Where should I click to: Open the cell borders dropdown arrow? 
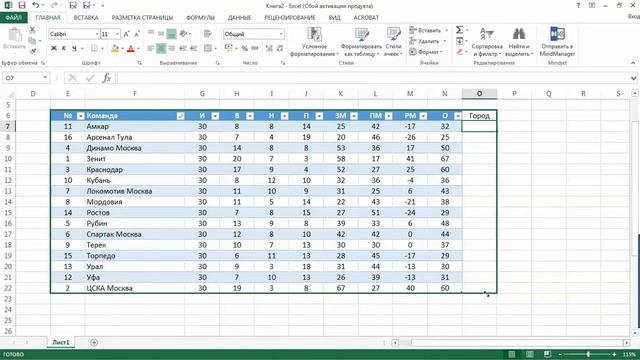[102, 49]
